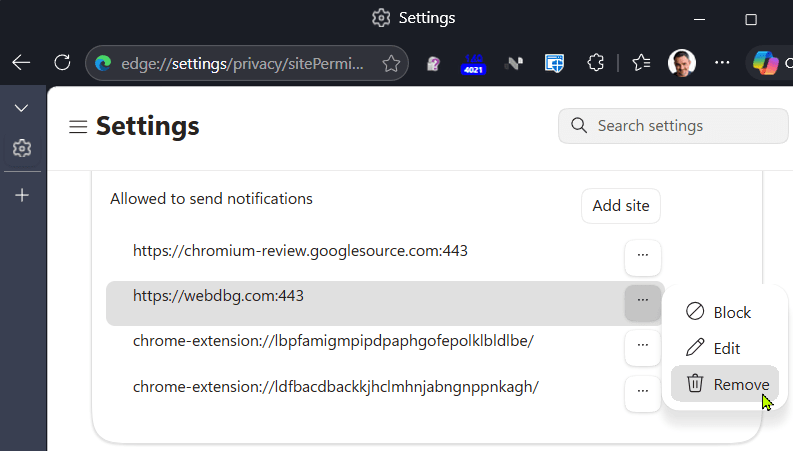Open the Extensions puzzle icon
Image resolution: width=793 pixels, height=451 pixels.
(x=595, y=63)
